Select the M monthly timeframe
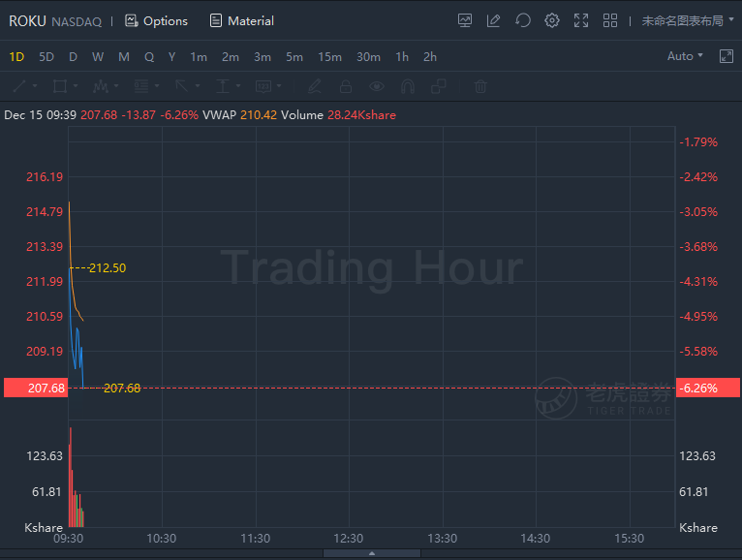 pyautogui.click(x=124, y=57)
